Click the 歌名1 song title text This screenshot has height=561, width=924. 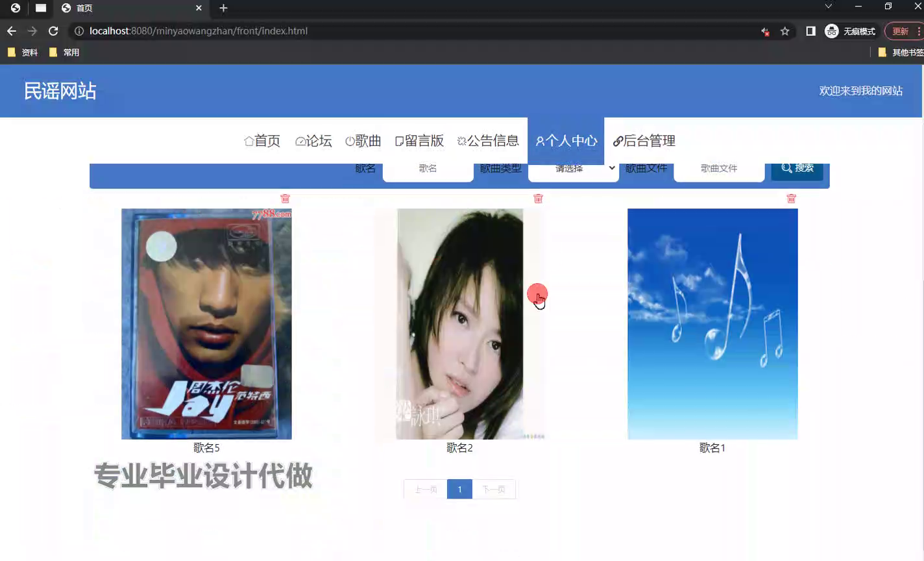click(x=712, y=448)
